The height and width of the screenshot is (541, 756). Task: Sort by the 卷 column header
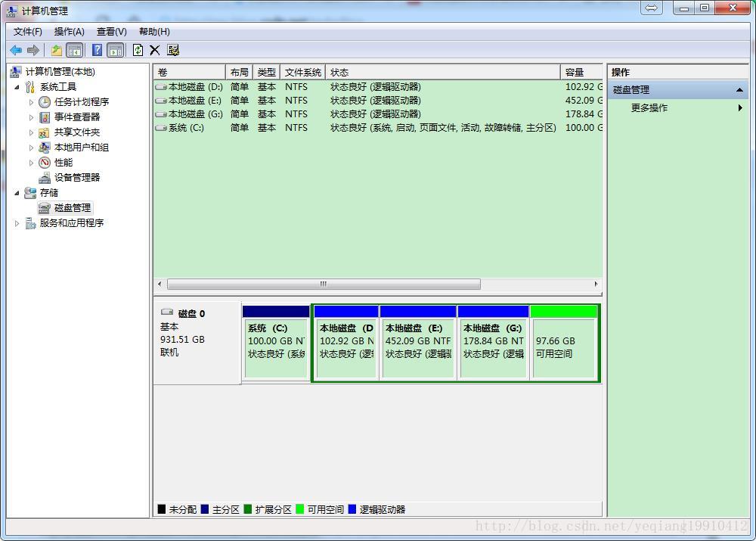tap(190, 73)
